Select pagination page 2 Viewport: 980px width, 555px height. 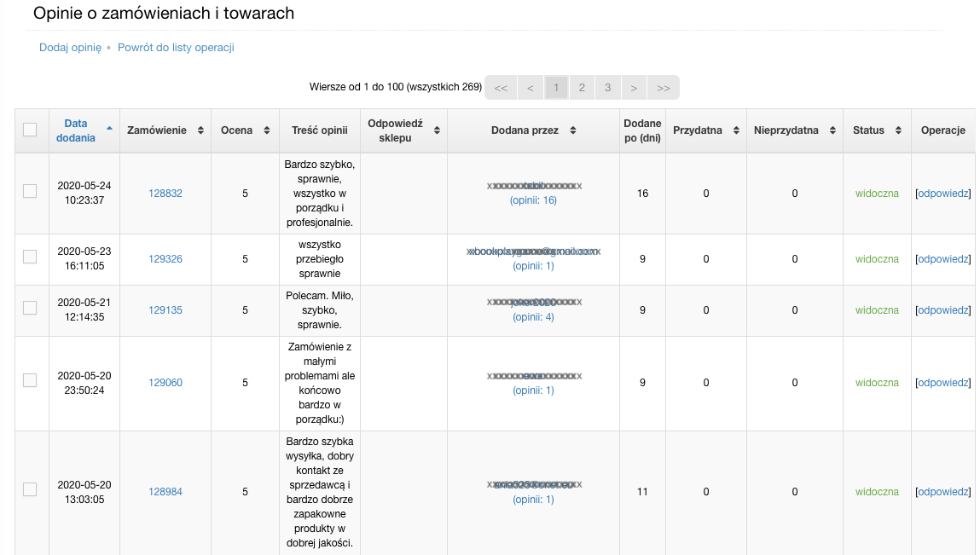pyautogui.click(x=582, y=88)
